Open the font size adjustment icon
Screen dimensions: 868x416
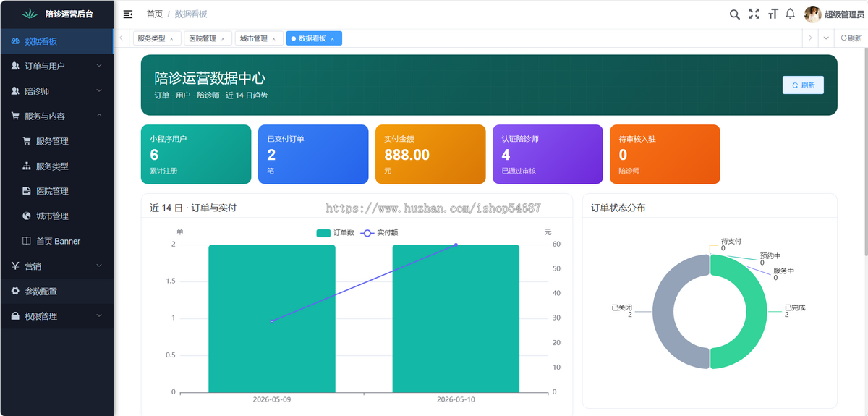[x=773, y=14]
